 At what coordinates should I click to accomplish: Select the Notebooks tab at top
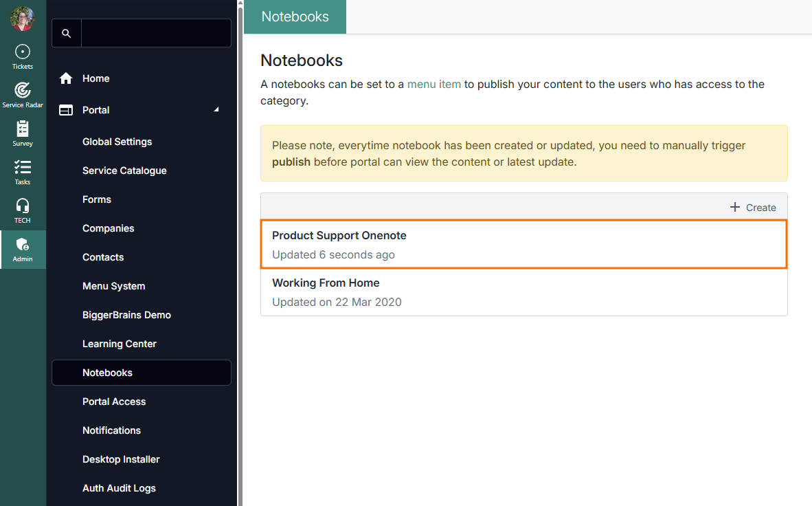[x=295, y=16]
